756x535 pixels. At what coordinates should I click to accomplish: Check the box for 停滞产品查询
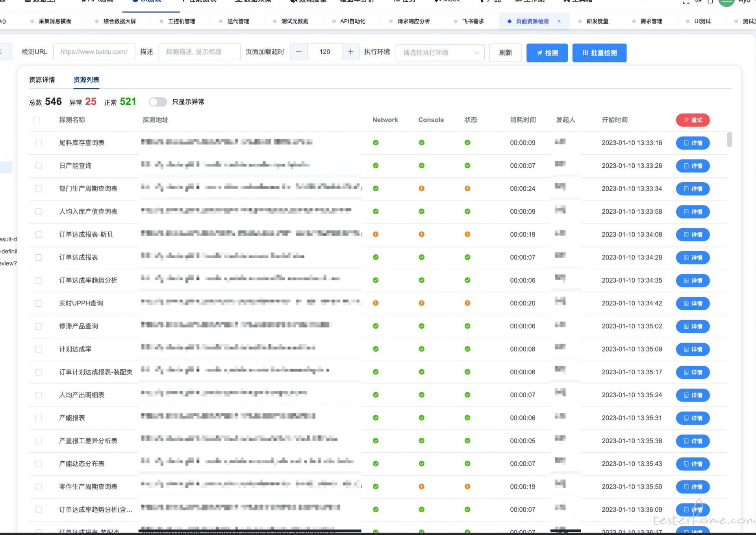pos(39,326)
